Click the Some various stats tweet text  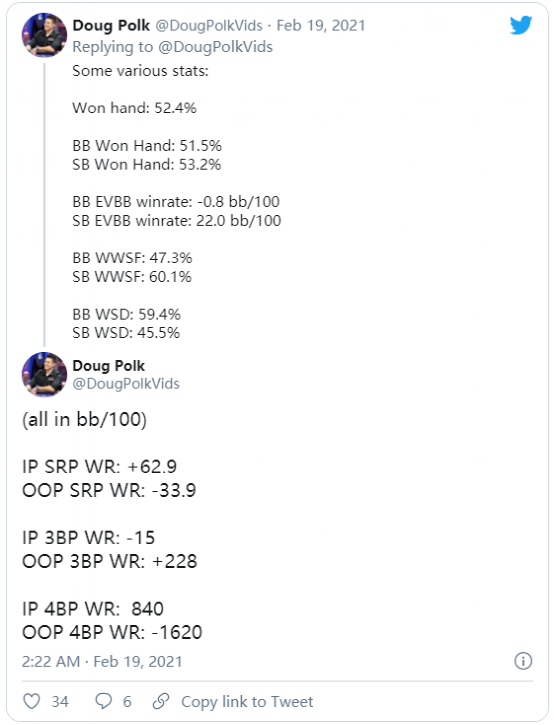(x=140, y=71)
